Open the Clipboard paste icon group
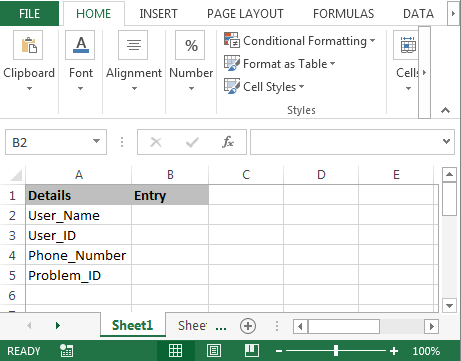 (x=28, y=45)
